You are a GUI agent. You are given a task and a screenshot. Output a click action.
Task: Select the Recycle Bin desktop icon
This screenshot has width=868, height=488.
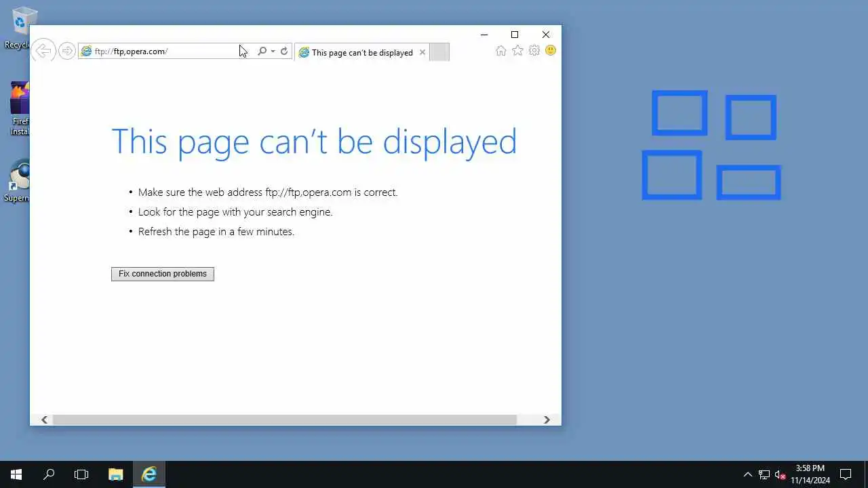click(17, 28)
